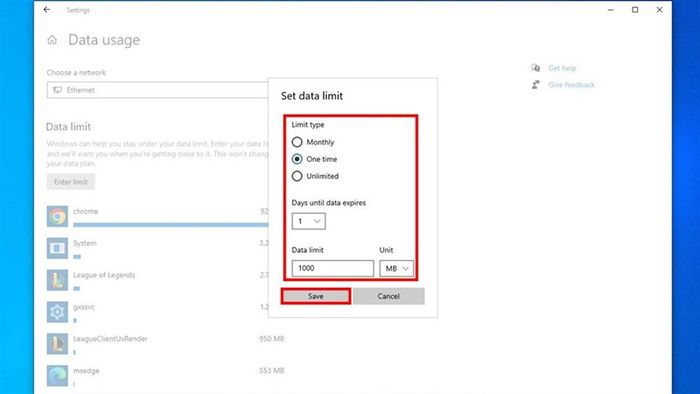
Task: Go back with the Settings back arrow
Action: pyautogui.click(x=47, y=9)
